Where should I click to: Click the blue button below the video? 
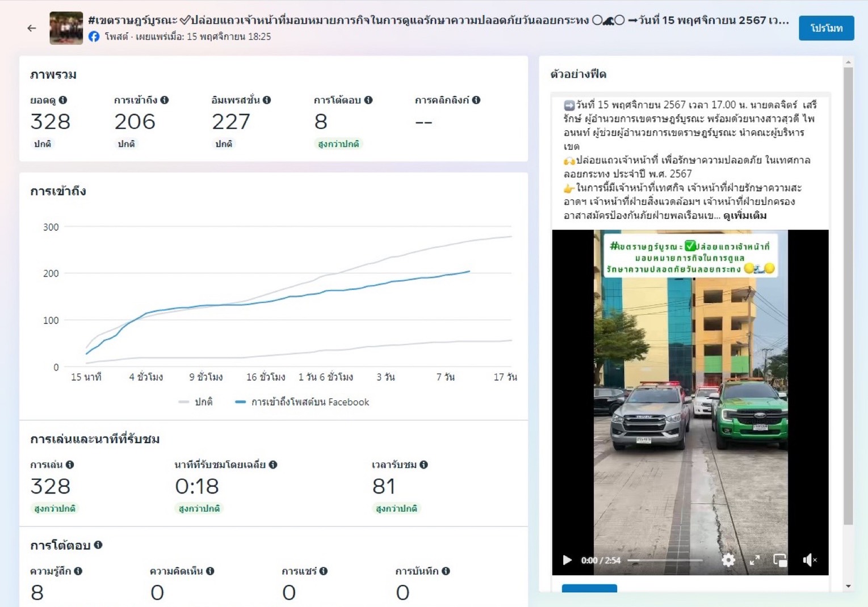point(589,588)
